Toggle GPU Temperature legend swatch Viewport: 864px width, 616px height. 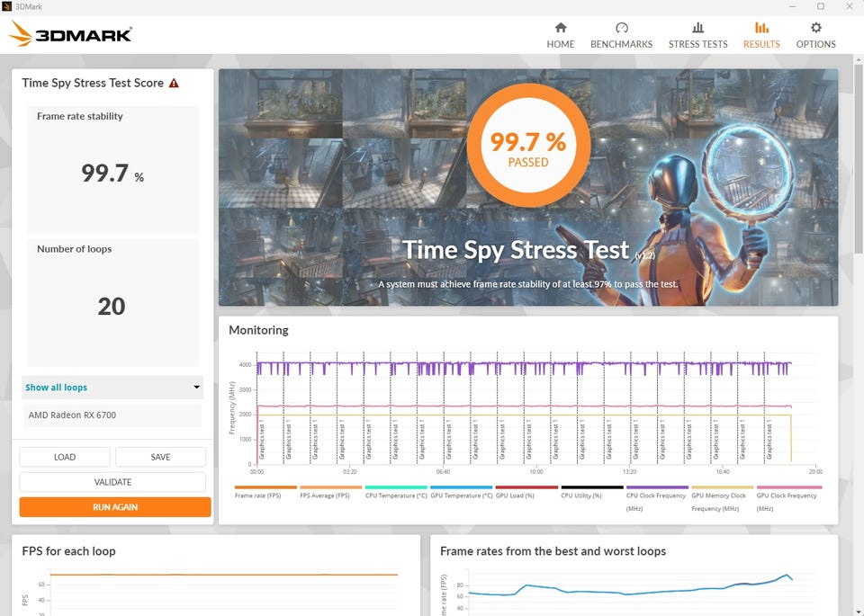click(x=461, y=487)
